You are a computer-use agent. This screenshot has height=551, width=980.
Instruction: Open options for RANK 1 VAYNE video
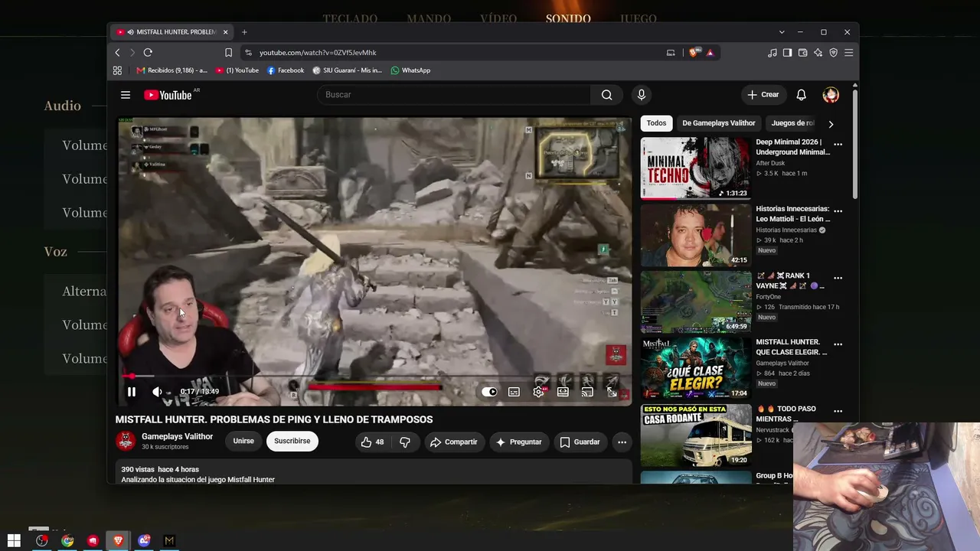coord(838,278)
